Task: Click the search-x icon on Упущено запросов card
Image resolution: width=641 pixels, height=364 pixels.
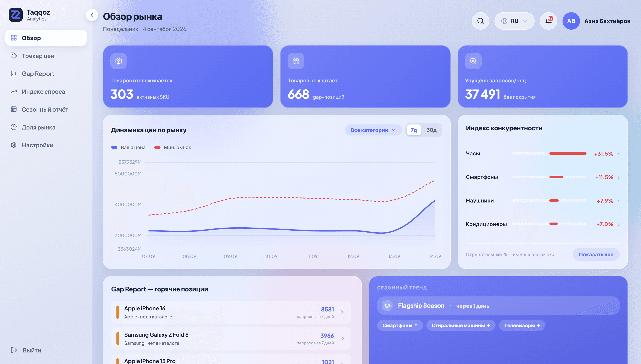Action: click(x=473, y=61)
